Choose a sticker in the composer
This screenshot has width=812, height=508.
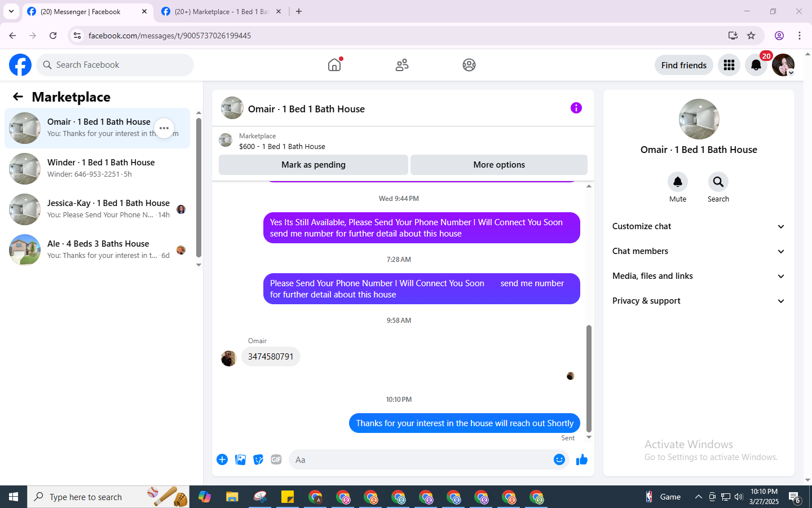pos(258,459)
